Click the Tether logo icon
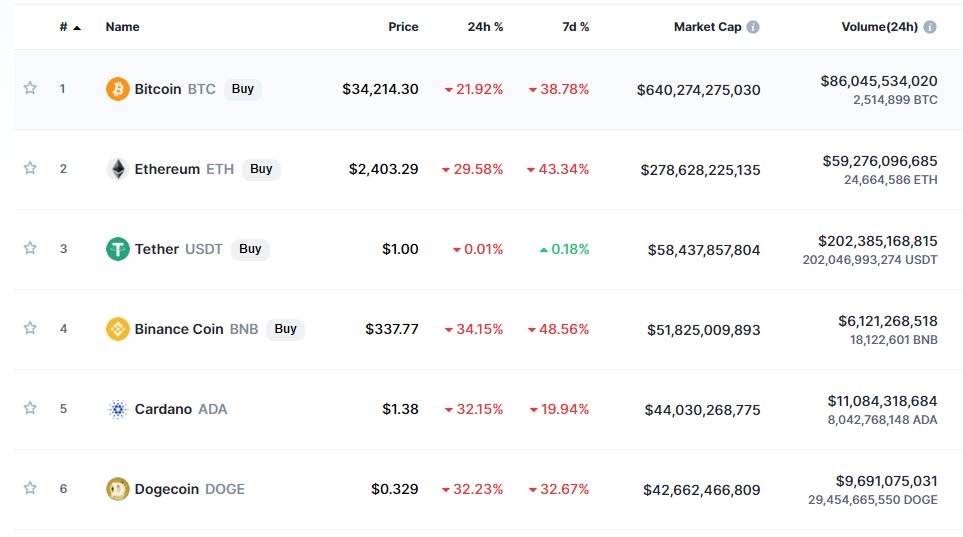The image size is (963, 537). 118,249
